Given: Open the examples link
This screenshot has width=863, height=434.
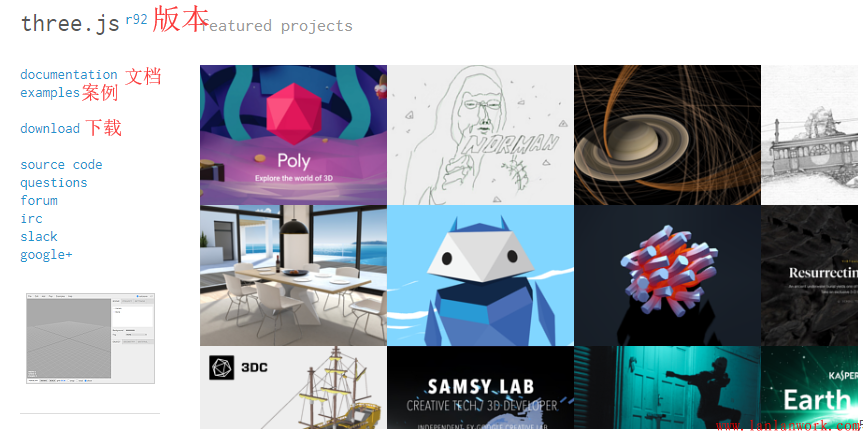Looking at the screenshot, I should coord(50,93).
